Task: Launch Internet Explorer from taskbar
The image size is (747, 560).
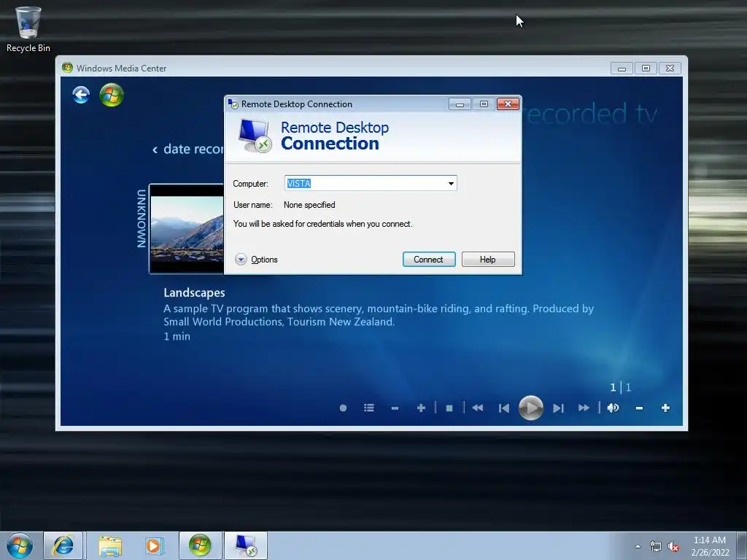Action: [63, 545]
